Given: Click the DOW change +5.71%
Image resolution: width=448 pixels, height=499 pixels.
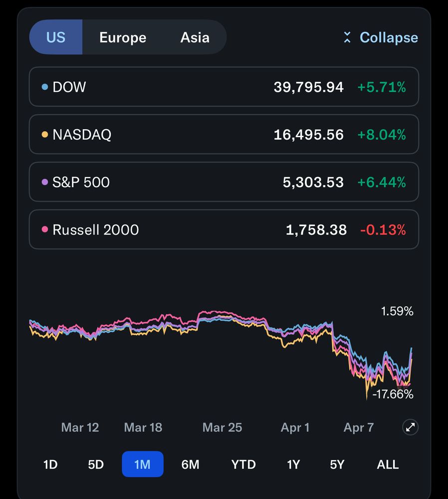Looking at the screenshot, I should click(x=382, y=87).
